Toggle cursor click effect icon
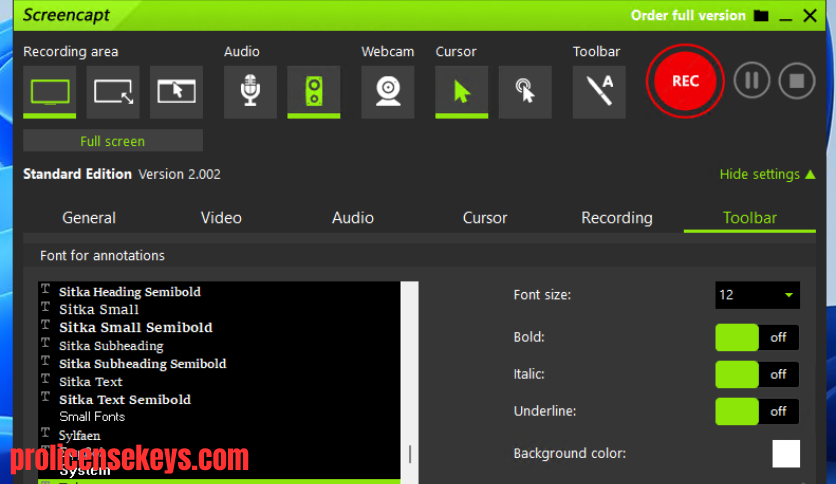The height and width of the screenshot is (484, 836). pyautogui.click(x=525, y=92)
